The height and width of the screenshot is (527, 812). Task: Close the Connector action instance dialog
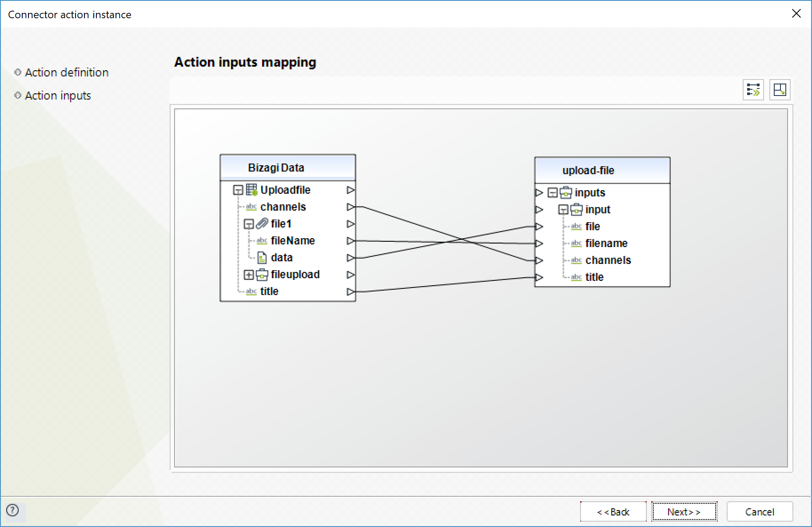(796, 14)
